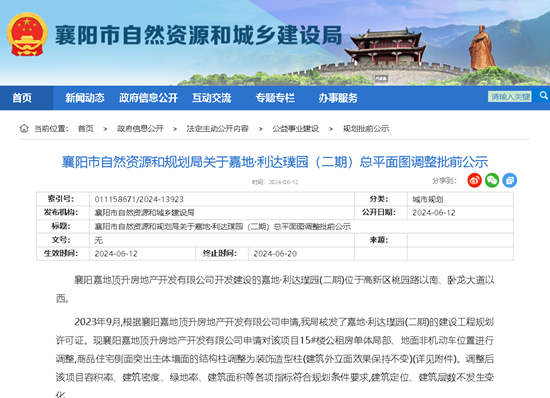Click the 文号 value 无
Image resolution: width=550 pixels, height=398 pixels.
click(99, 240)
